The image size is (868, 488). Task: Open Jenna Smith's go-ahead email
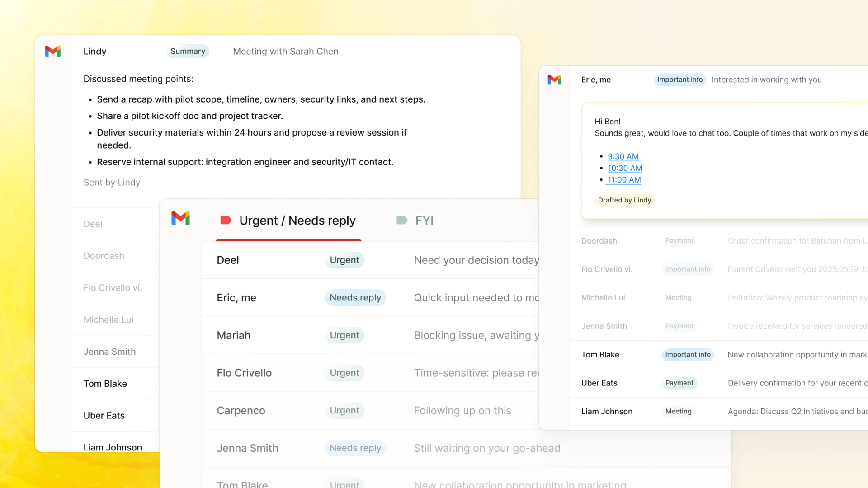pos(486,448)
